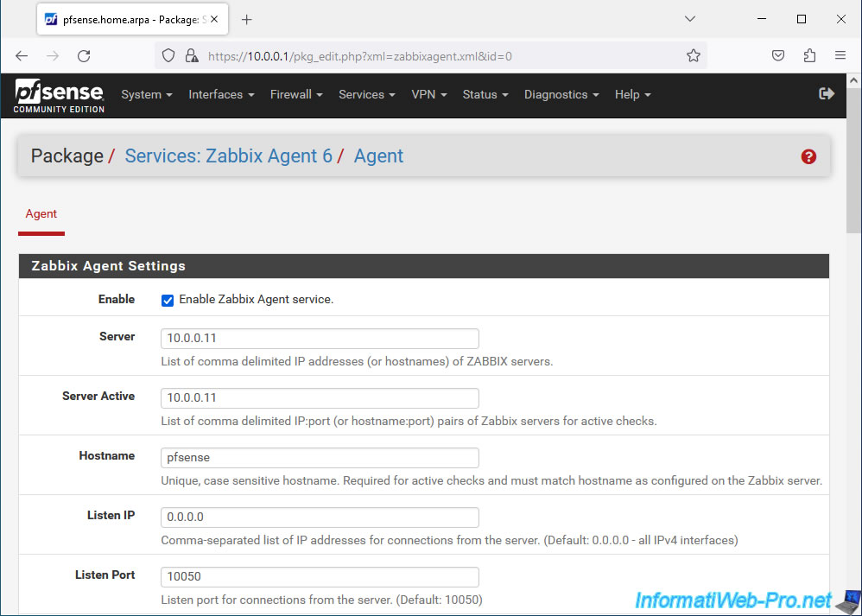
Task: Click the scrollbar up arrow
Action: 853,80
